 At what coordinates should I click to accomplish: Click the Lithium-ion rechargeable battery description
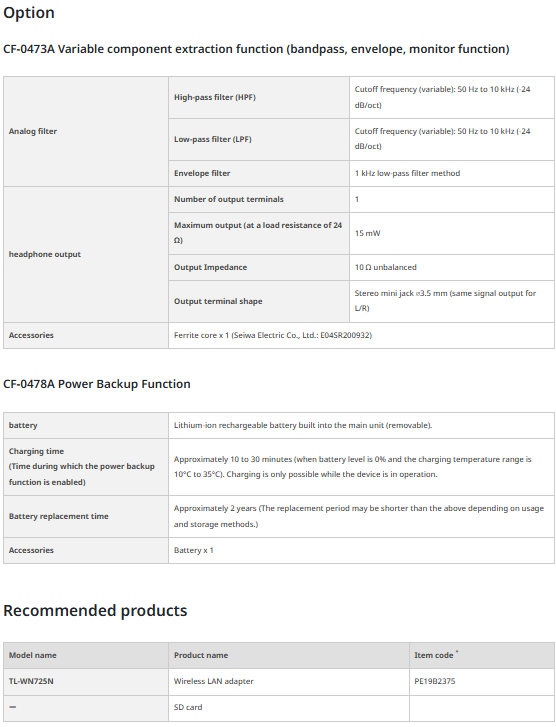coord(303,425)
